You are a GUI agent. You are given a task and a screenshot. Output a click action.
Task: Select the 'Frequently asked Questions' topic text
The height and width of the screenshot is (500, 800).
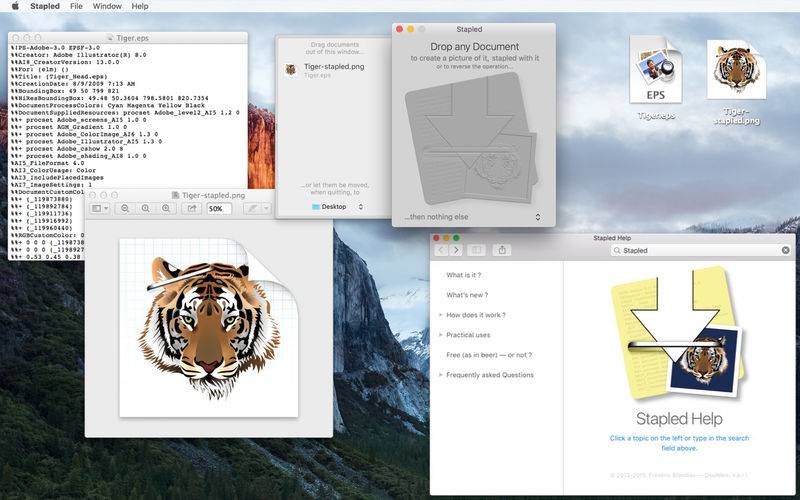490,374
